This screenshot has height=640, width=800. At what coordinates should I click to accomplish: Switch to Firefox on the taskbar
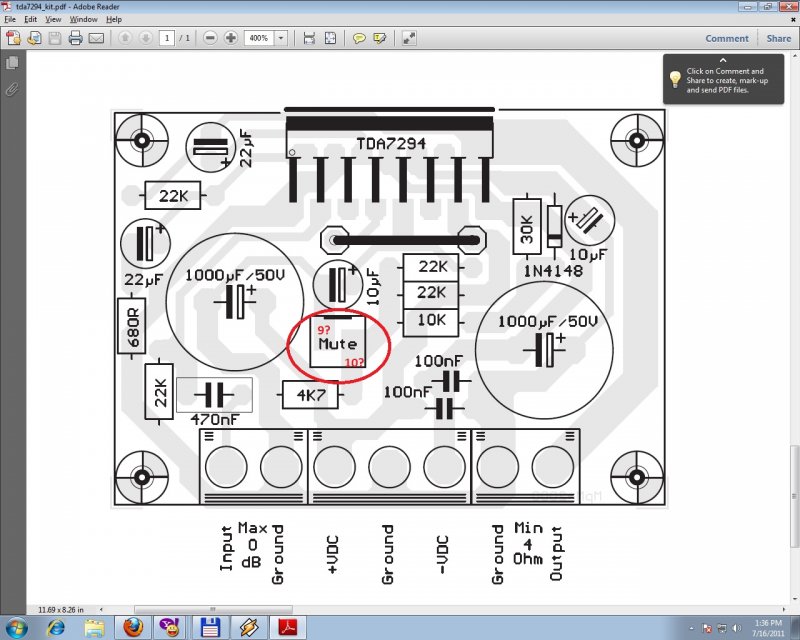[x=133, y=628]
